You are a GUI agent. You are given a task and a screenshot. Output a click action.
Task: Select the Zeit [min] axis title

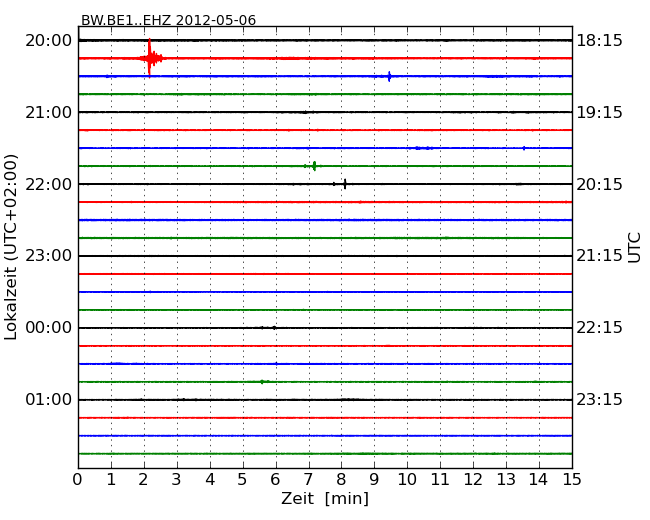click(x=325, y=498)
